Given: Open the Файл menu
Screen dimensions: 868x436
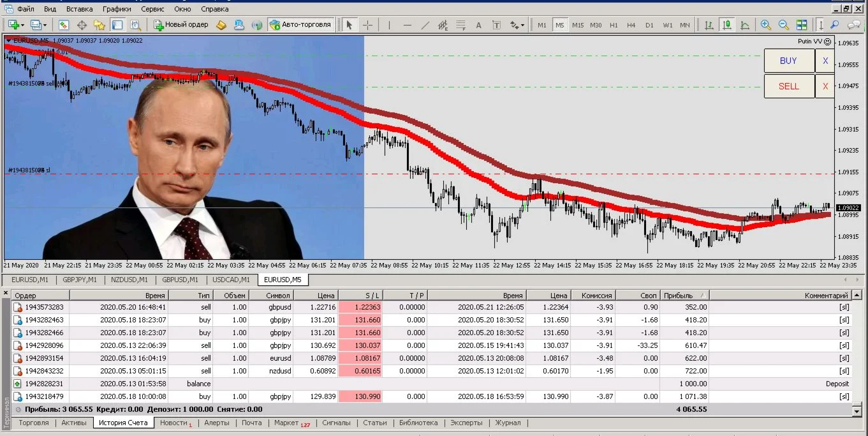Looking at the screenshot, I should [26, 9].
